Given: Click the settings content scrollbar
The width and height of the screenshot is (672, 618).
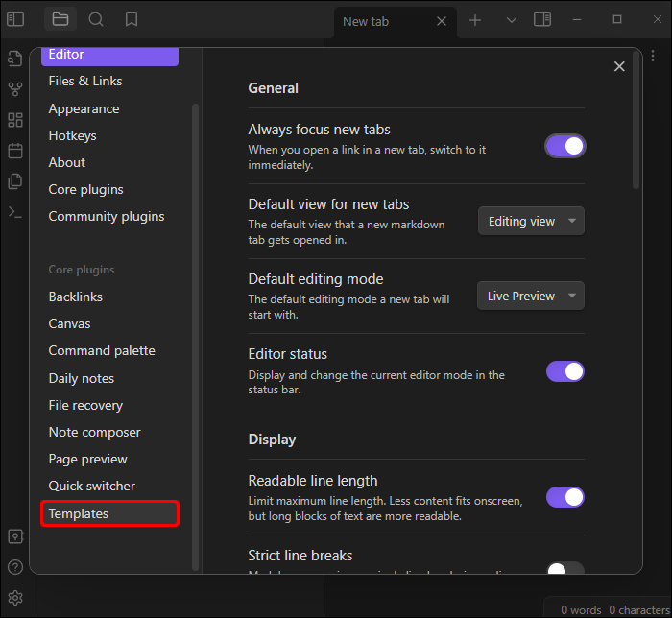Looking at the screenshot, I should coord(636,125).
